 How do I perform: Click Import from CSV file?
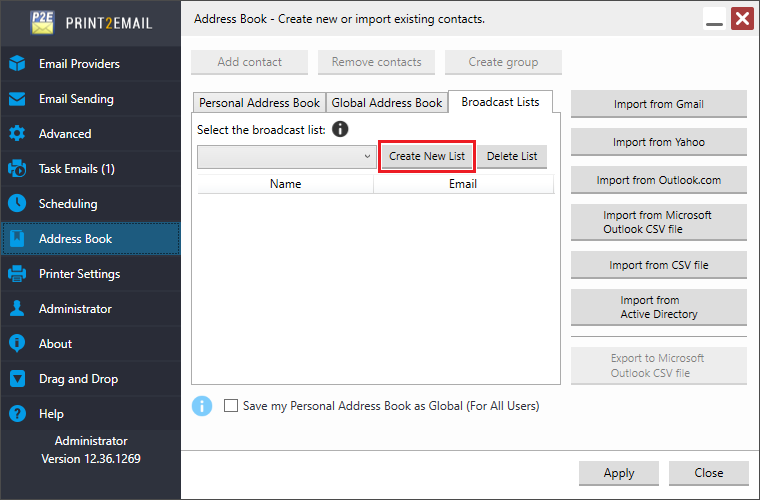pyautogui.click(x=659, y=265)
